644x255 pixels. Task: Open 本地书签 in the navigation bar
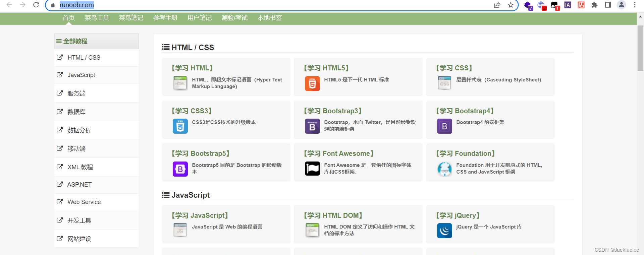[x=270, y=18]
